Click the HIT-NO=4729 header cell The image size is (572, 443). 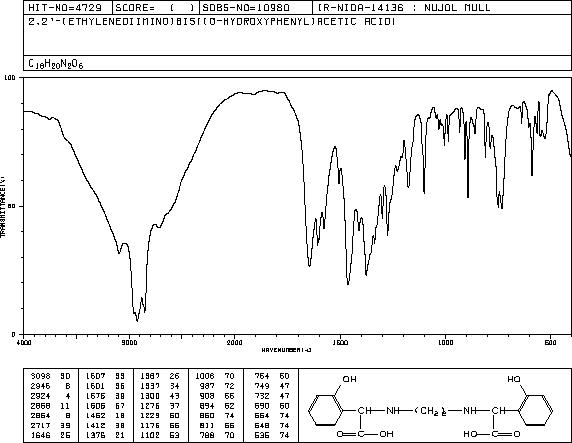coord(68,8)
